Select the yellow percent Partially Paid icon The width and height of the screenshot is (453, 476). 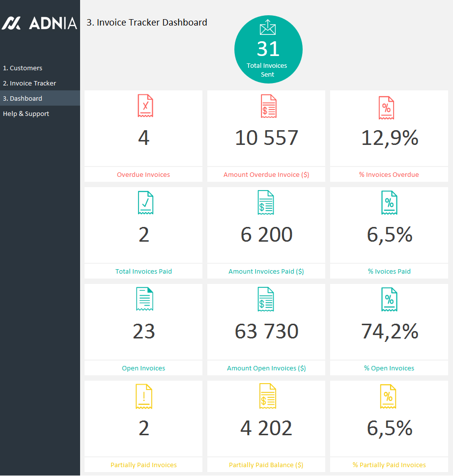[x=389, y=396]
